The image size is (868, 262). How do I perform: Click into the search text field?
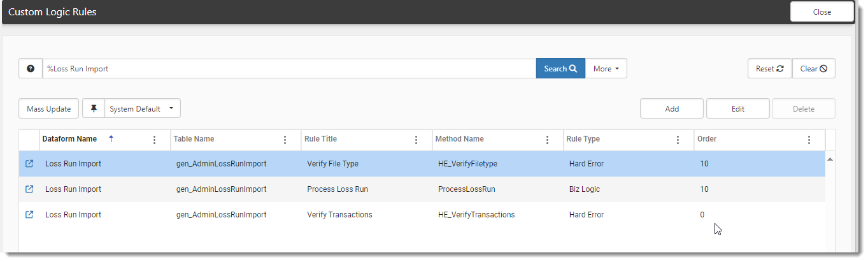(x=289, y=69)
